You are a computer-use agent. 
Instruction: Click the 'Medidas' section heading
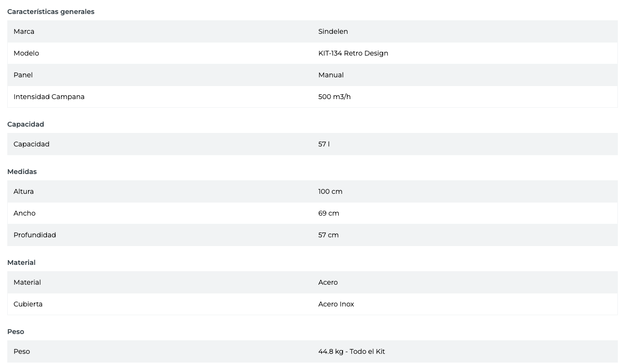pyautogui.click(x=22, y=172)
